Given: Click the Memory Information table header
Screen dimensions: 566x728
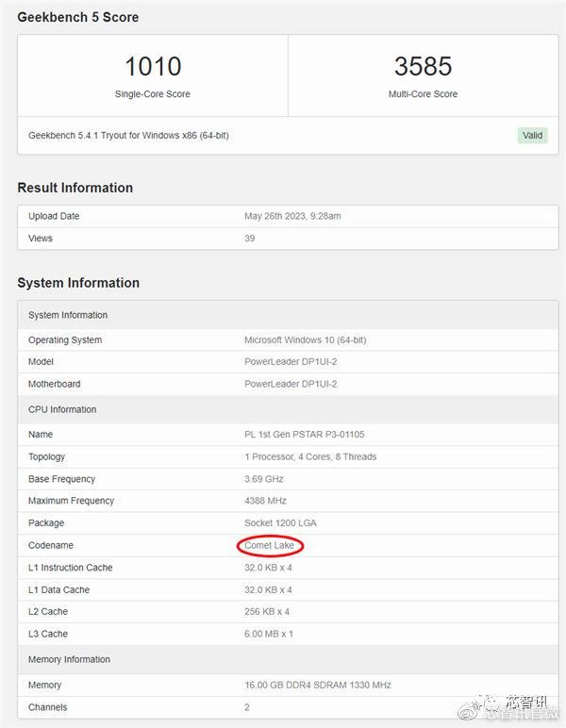Looking at the screenshot, I should click(69, 659).
